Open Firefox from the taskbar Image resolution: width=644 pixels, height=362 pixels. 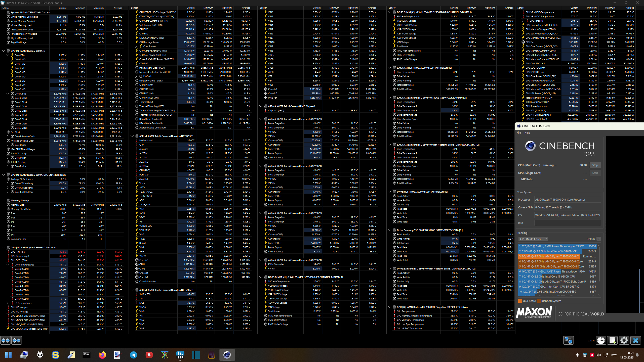click(102, 355)
